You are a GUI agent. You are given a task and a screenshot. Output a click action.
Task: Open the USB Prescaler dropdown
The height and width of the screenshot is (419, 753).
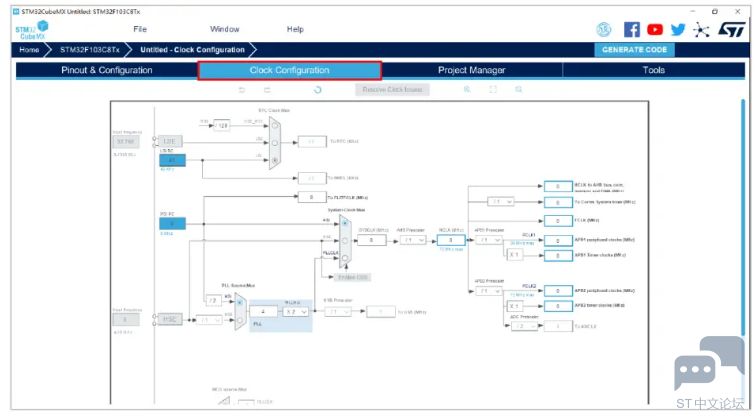pos(338,312)
